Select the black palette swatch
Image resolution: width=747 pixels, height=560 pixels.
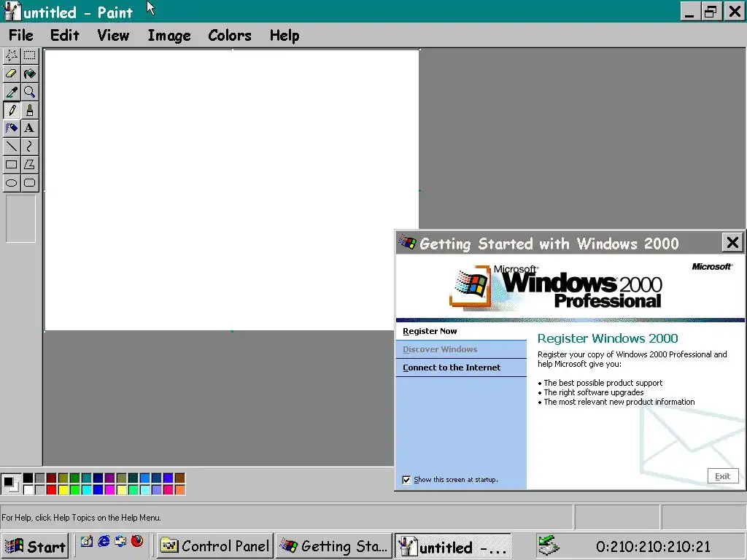pyautogui.click(x=28, y=478)
